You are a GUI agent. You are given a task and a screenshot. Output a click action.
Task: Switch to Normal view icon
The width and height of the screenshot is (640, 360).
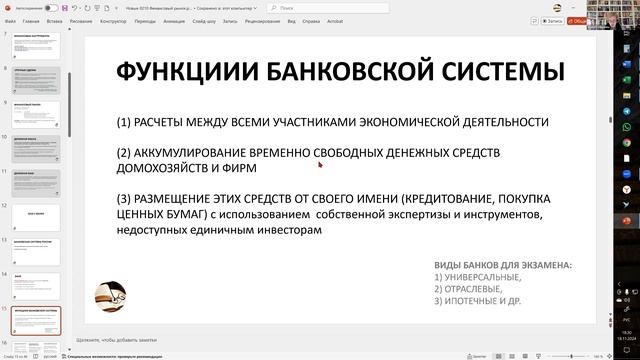(498, 356)
